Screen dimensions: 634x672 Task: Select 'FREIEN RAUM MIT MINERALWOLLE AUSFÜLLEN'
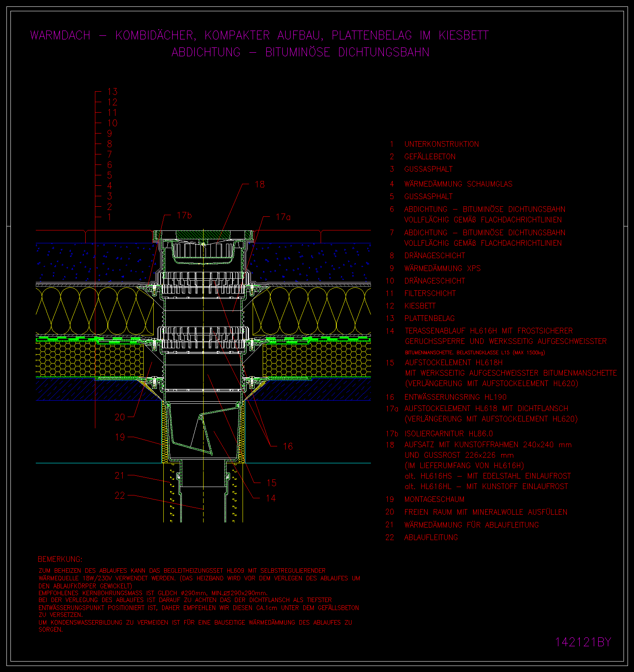click(x=486, y=512)
